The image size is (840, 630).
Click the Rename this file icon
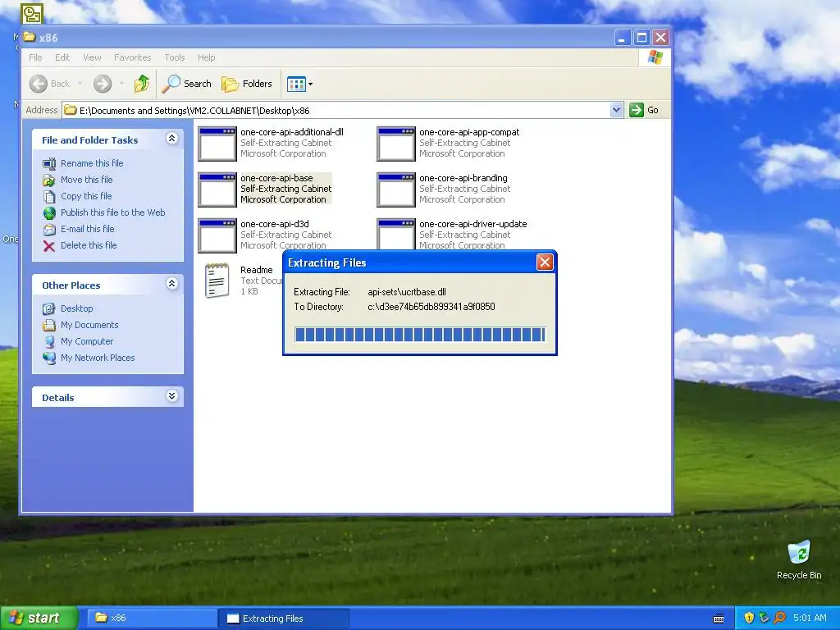coord(49,163)
